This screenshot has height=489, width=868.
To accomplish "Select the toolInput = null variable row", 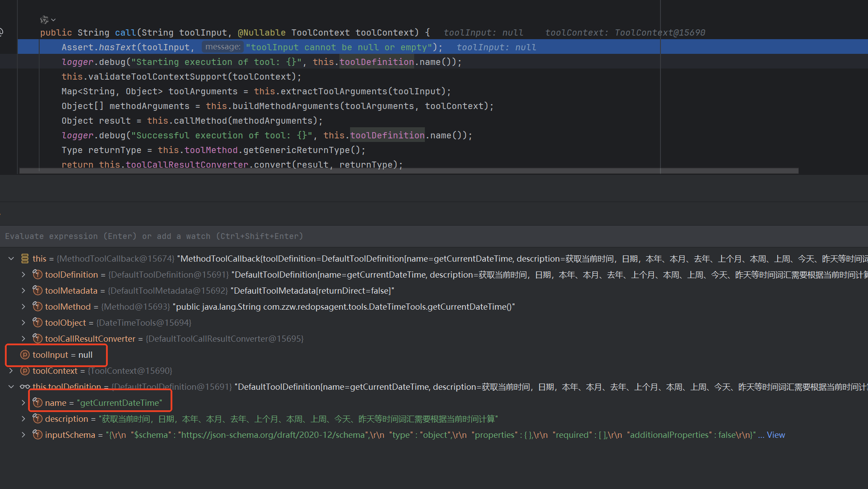I will tap(434, 355).
